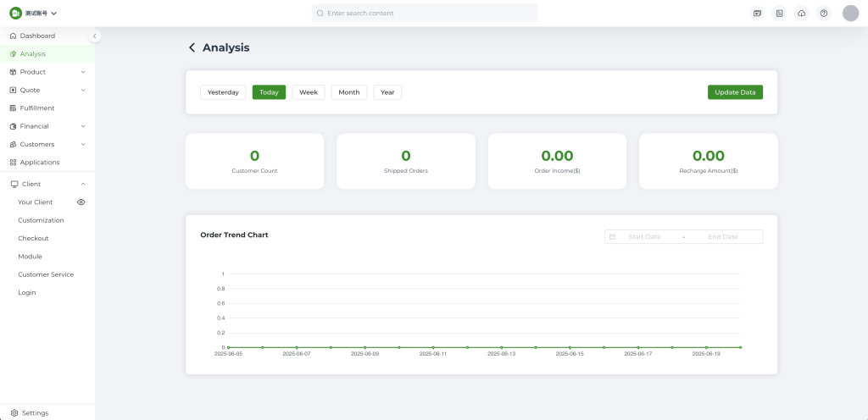Expand the Product submenu

tap(83, 72)
